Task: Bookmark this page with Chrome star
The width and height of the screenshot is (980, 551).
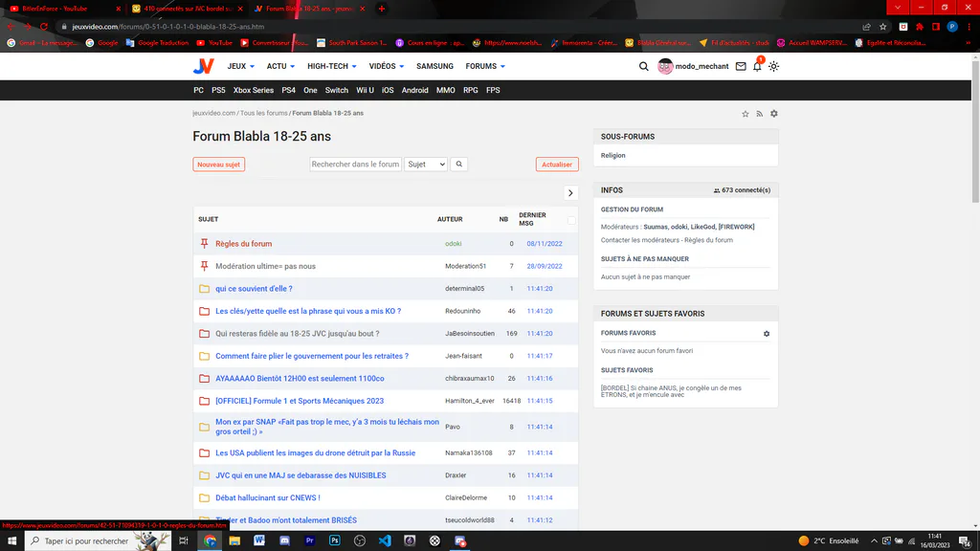Action: [x=882, y=26]
